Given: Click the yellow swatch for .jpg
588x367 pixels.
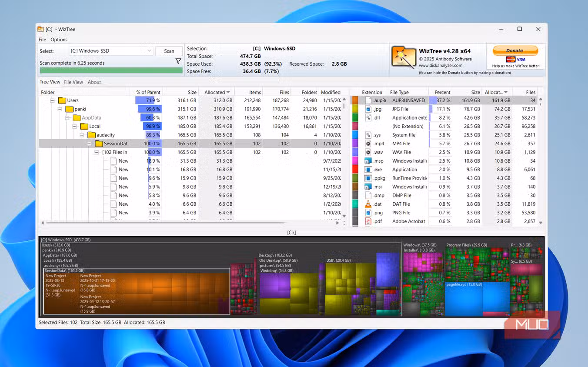Looking at the screenshot, I should pyautogui.click(x=355, y=109).
